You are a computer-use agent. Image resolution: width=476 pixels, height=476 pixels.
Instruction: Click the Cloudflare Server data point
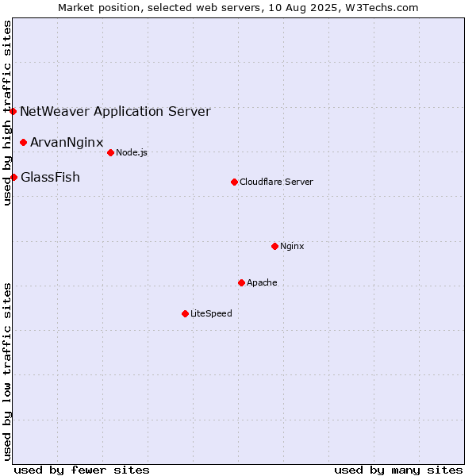tap(234, 182)
